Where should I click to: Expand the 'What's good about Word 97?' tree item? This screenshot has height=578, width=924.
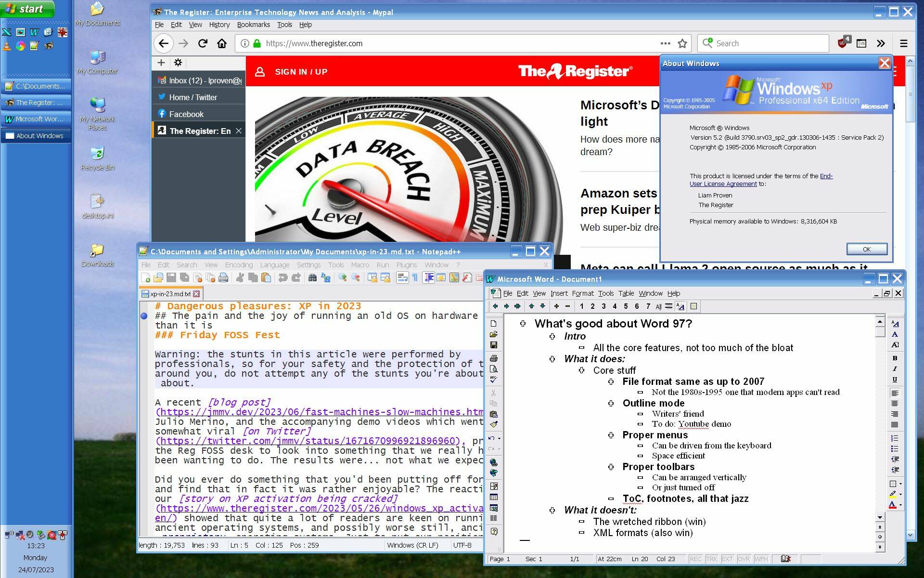[524, 324]
